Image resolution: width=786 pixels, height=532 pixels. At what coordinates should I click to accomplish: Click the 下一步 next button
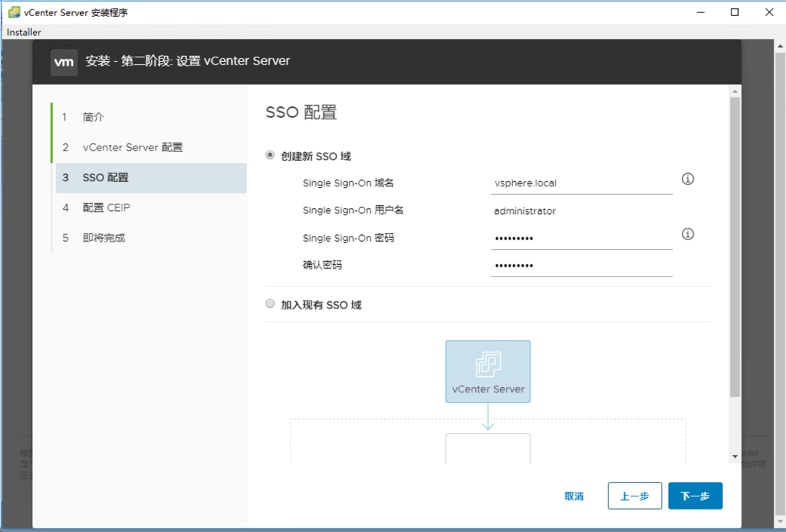(695, 496)
